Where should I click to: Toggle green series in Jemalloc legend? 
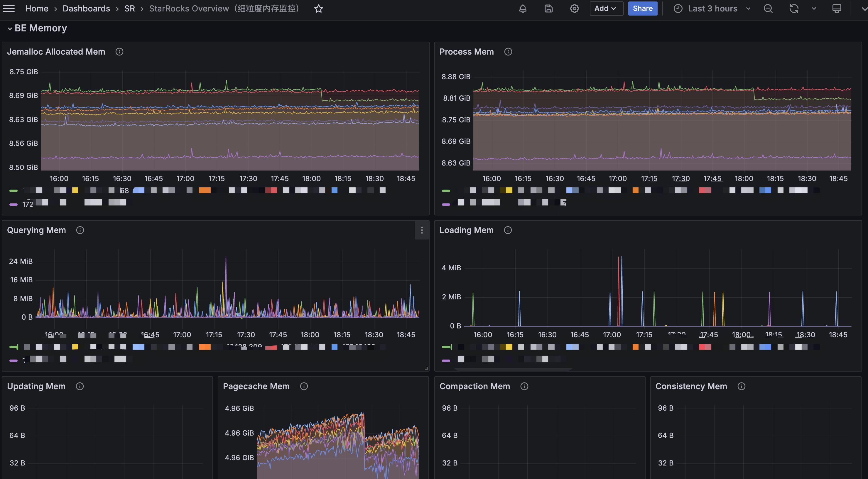pyautogui.click(x=13, y=191)
